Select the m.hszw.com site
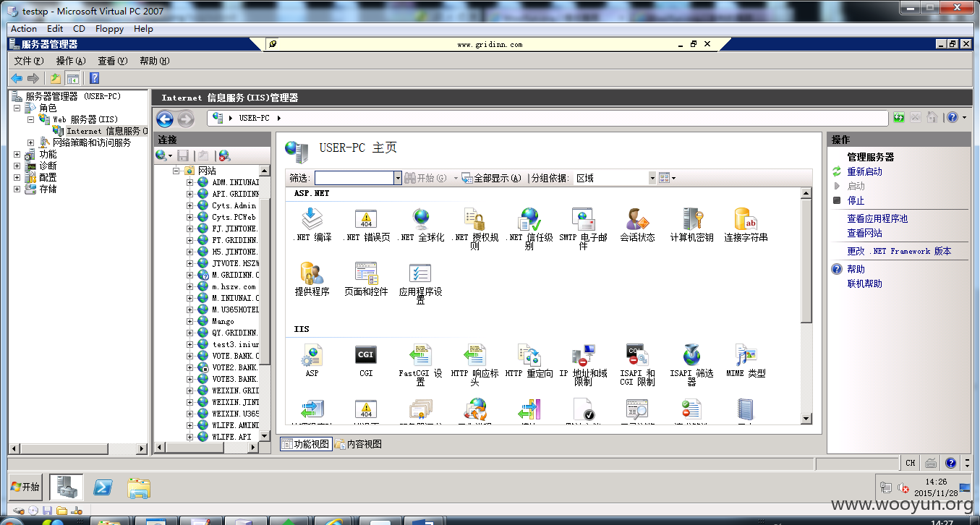 234,286
